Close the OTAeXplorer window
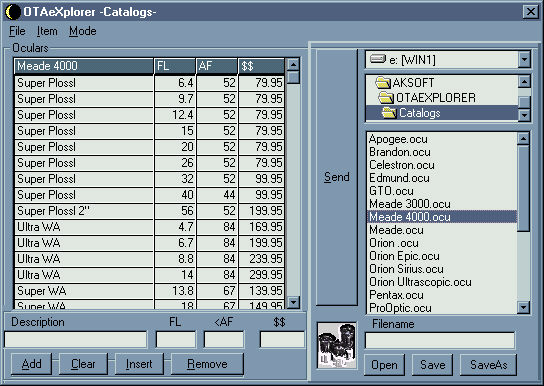The image size is (544, 386). coord(531,12)
